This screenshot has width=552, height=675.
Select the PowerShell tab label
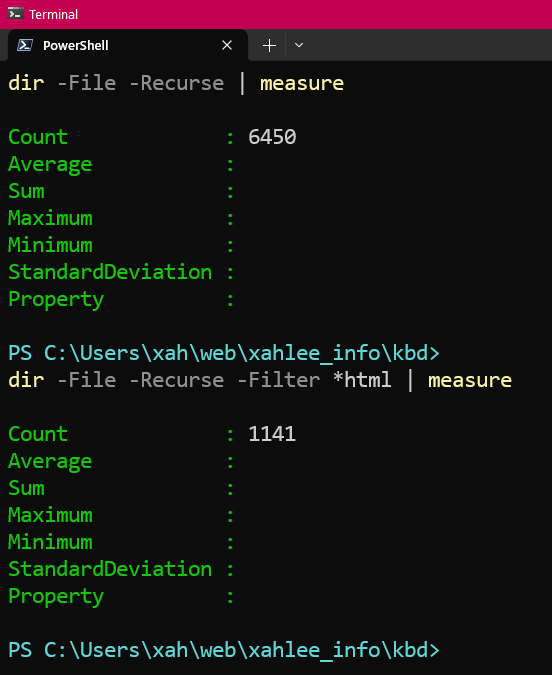(x=76, y=46)
